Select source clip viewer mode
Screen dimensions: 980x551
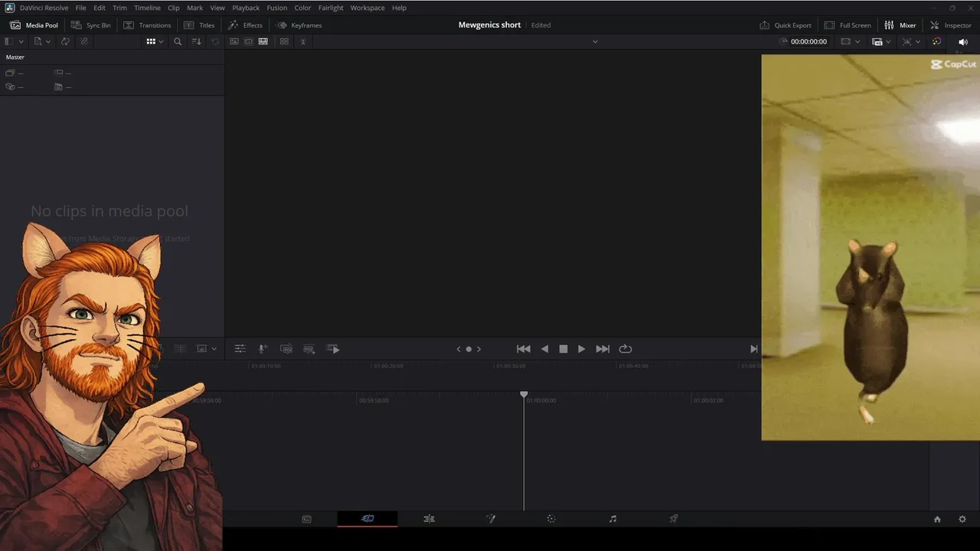234,41
